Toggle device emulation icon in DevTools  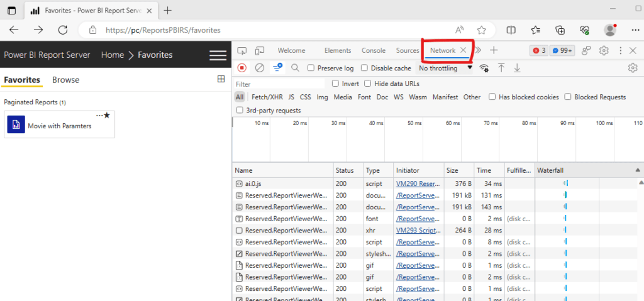[260, 50]
